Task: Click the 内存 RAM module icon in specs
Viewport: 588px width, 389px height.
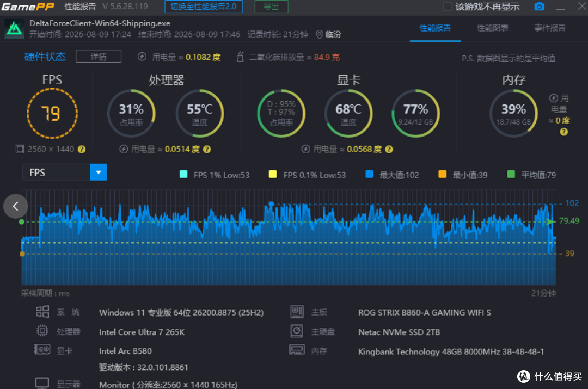Action: [297, 350]
